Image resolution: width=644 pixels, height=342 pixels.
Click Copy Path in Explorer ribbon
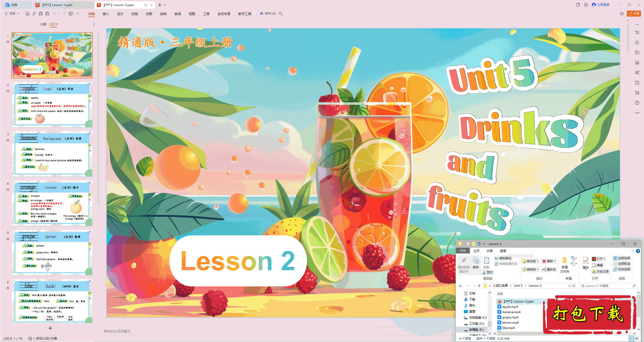[x=503, y=258]
